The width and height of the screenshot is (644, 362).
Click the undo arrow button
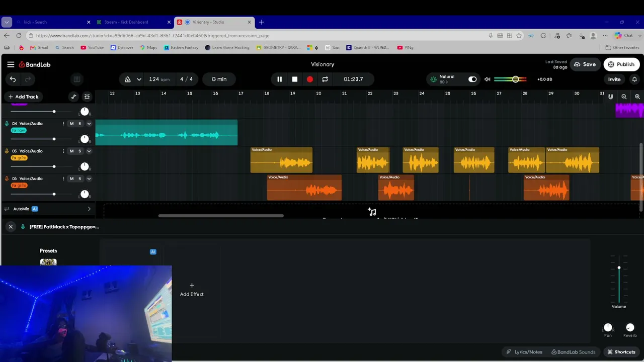click(13, 79)
